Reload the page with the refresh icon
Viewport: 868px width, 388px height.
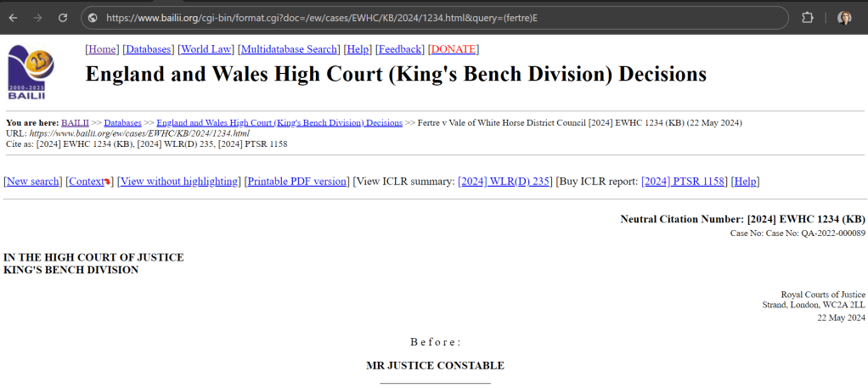coord(63,18)
